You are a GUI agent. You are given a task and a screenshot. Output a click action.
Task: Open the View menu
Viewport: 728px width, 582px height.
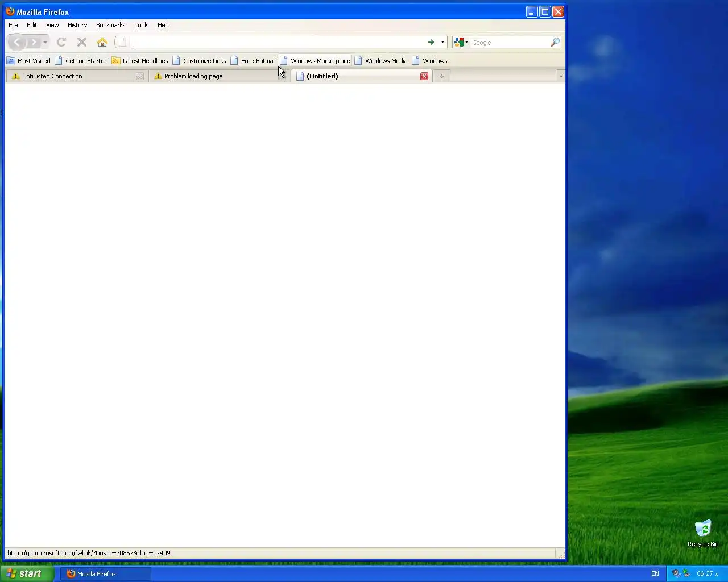52,25
